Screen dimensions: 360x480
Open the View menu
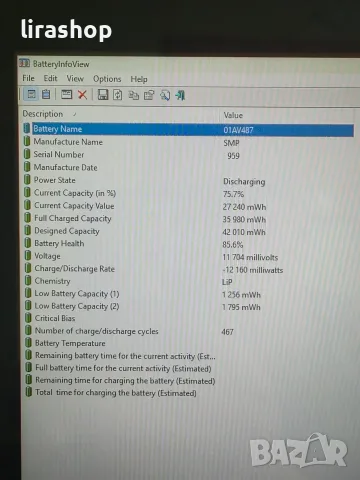(75, 79)
